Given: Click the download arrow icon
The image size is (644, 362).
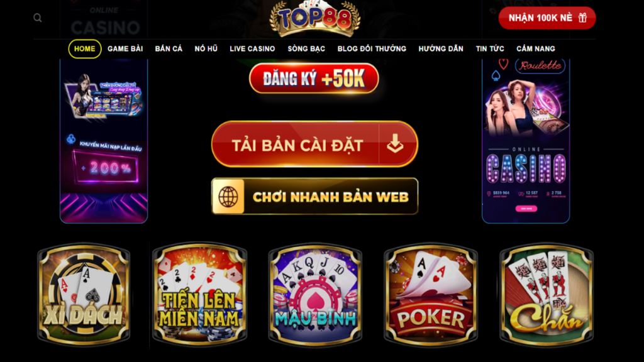Looking at the screenshot, I should click(x=395, y=144).
